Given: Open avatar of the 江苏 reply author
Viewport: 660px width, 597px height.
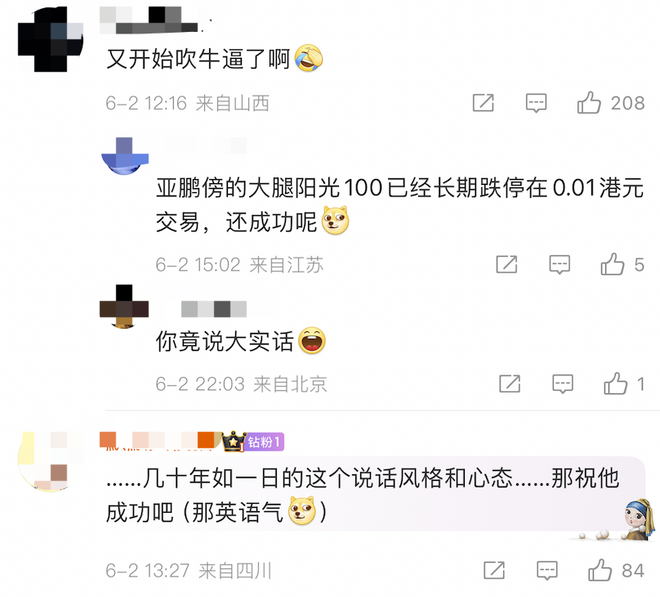Looking at the screenshot, I should point(125,156).
